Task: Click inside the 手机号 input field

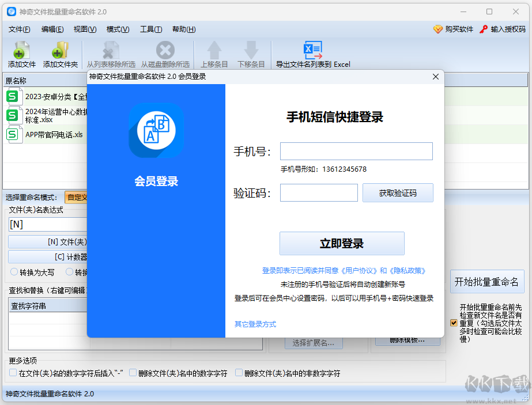Action: click(x=355, y=151)
